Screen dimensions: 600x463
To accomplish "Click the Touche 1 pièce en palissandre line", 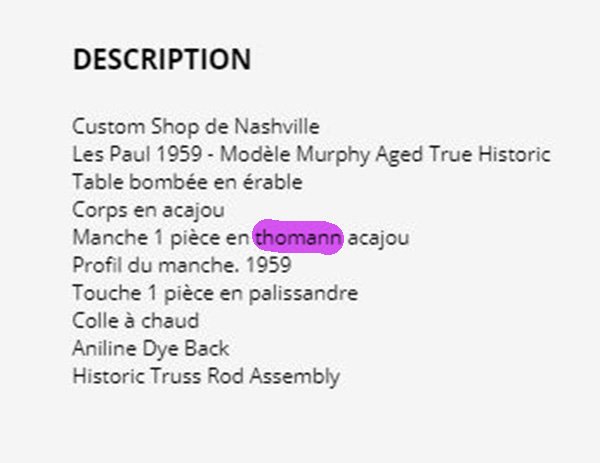I will (215, 294).
